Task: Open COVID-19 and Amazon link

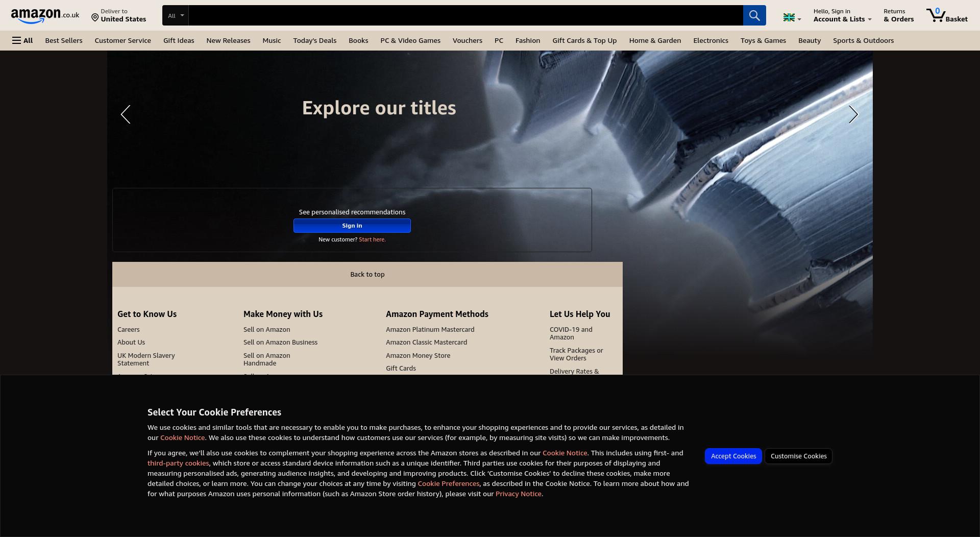Action: 571,333
